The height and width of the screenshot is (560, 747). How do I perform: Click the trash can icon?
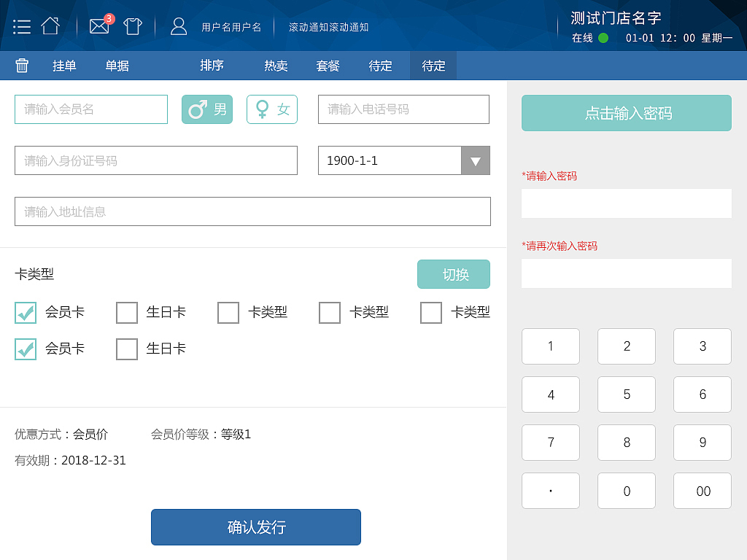[x=22, y=65]
